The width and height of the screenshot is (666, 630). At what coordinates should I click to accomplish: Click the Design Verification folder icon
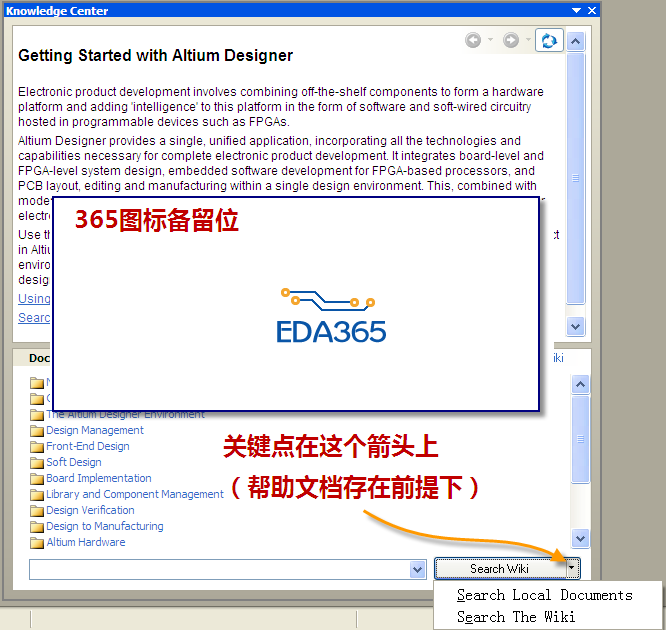point(37,511)
